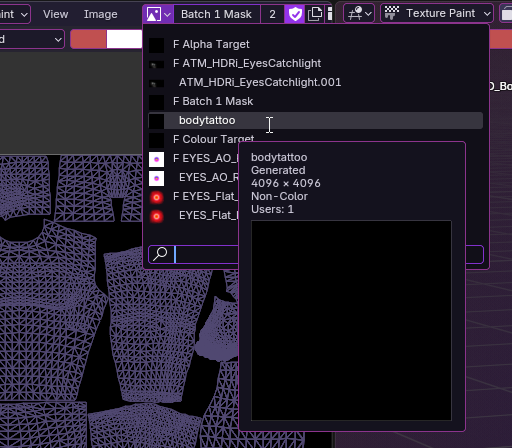Toggle the fake user shield icon

point(295,14)
